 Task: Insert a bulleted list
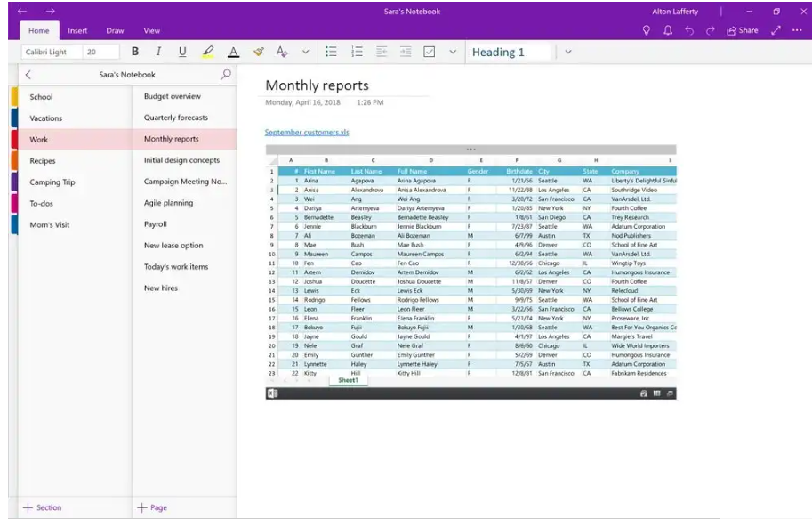[x=331, y=52]
